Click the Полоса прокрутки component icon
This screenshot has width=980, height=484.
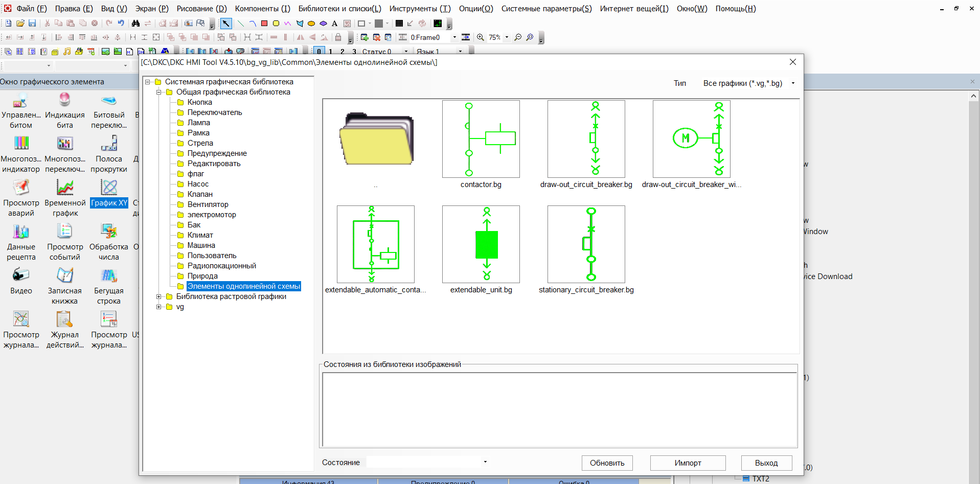tap(109, 144)
